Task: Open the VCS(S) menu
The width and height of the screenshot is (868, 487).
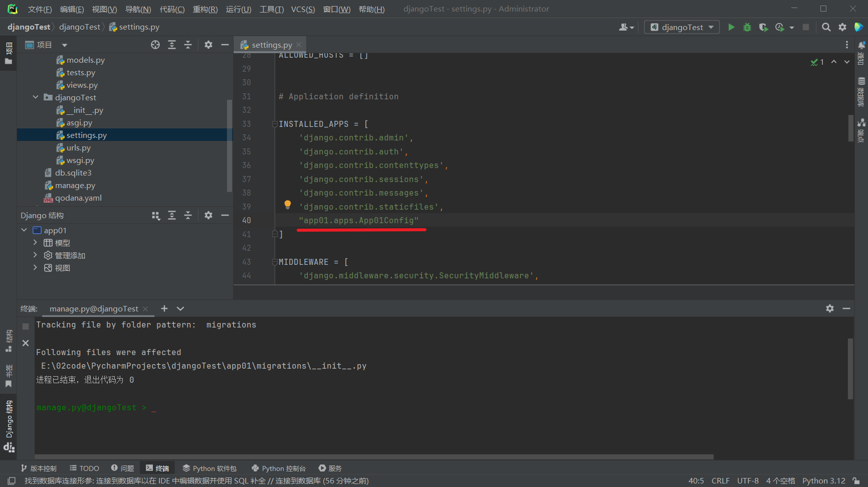Action: point(303,9)
